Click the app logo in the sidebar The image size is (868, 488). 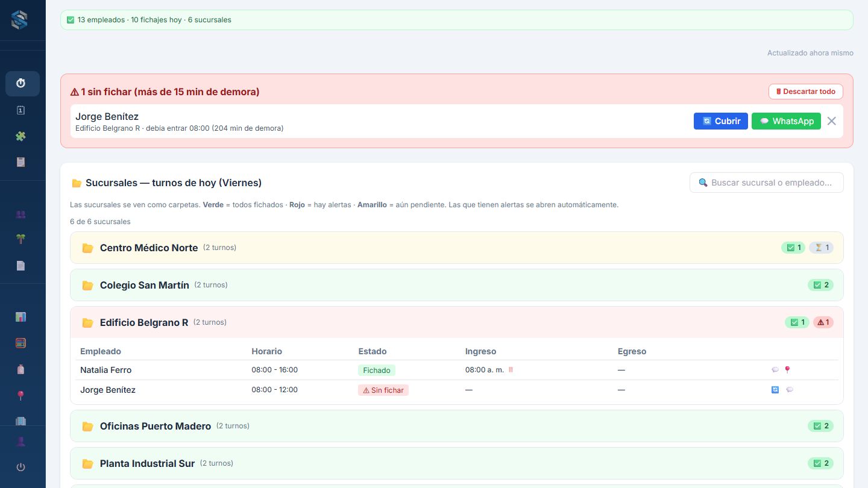click(19, 20)
